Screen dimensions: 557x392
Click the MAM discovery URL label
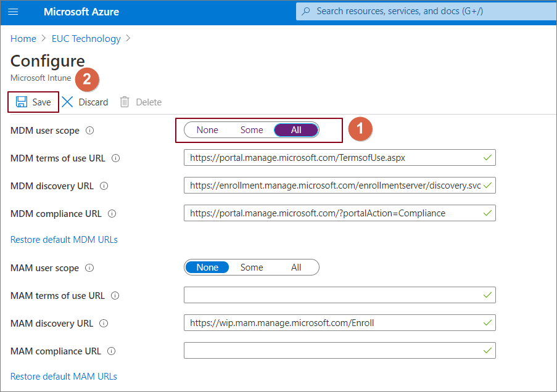click(x=52, y=324)
